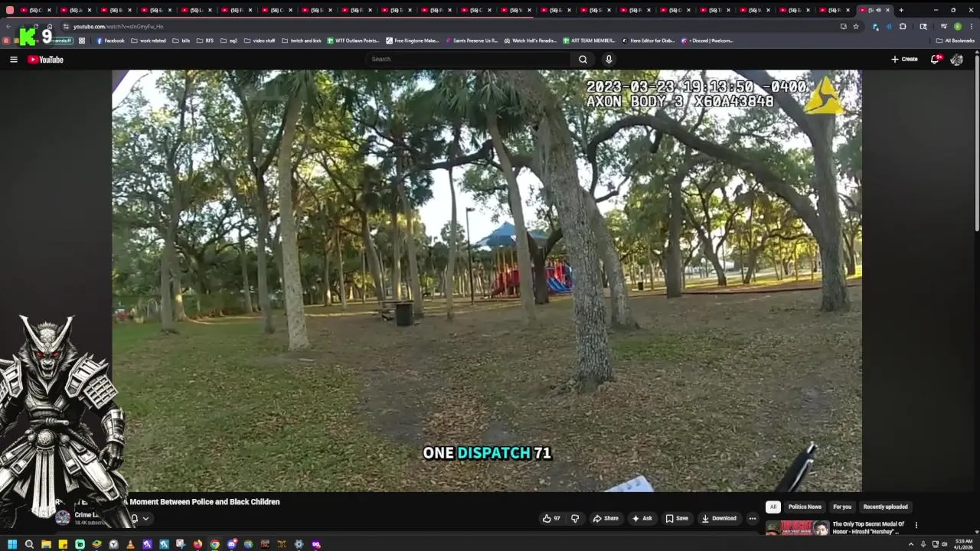Click the Create button

tap(904, 59)
